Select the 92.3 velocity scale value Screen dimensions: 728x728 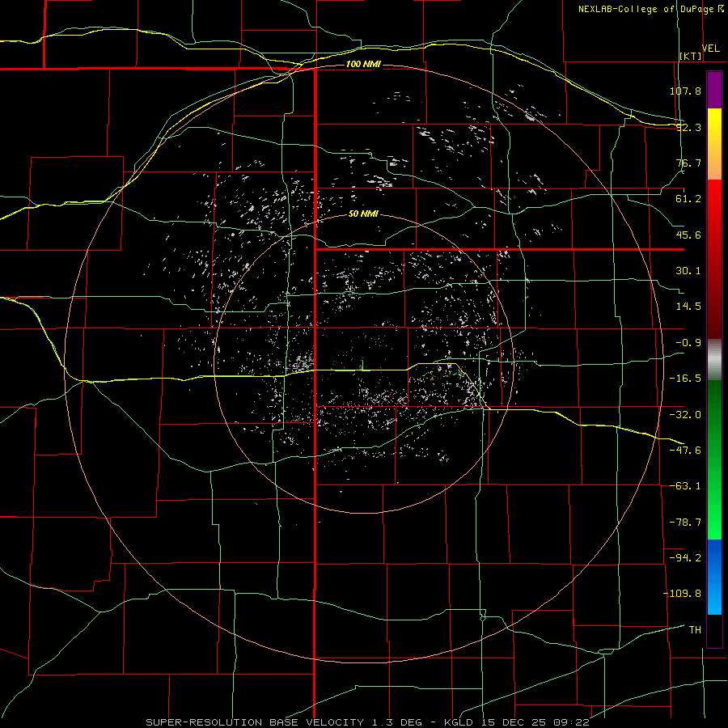tap(688, 127)
